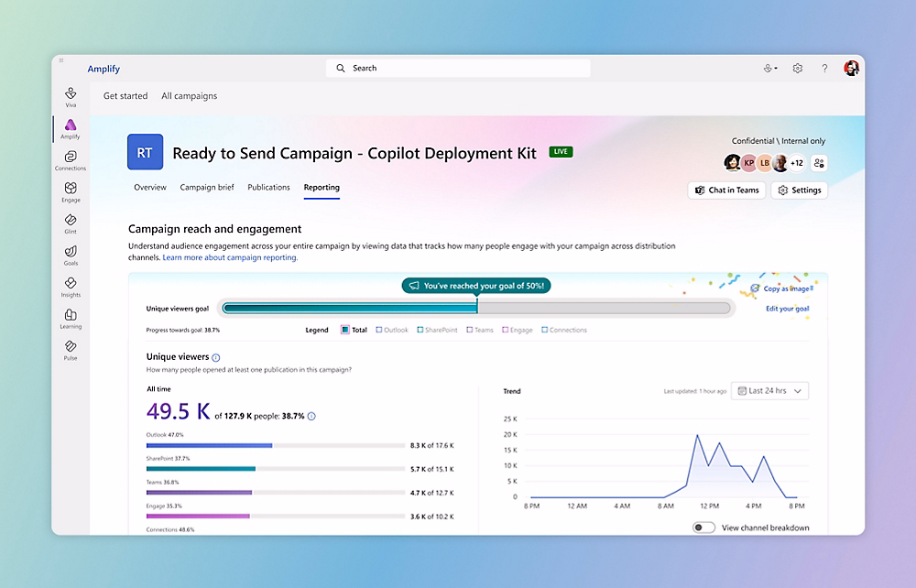This screenshot has width=916, height=588.
Task: Switch to the Publications tab
Action: click(268, 188)
